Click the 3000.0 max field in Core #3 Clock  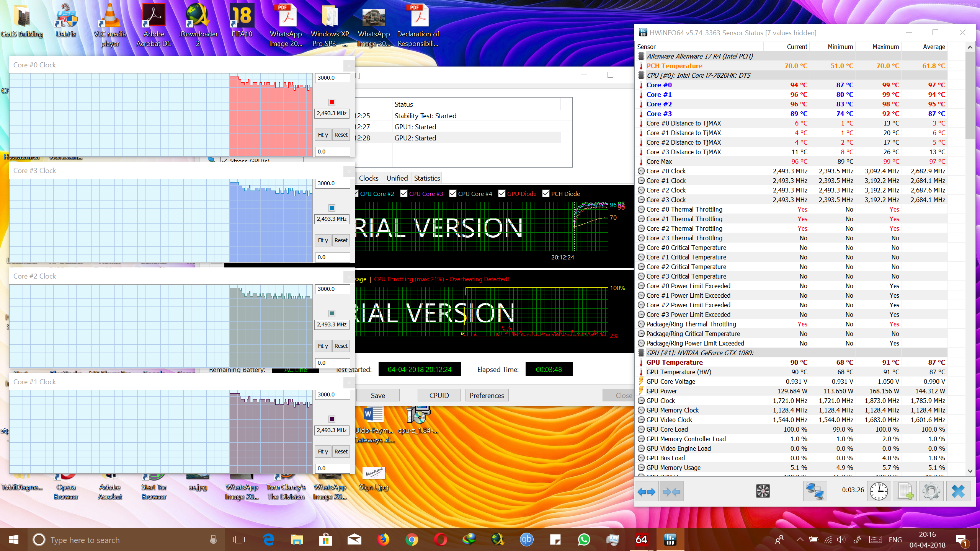332,183
